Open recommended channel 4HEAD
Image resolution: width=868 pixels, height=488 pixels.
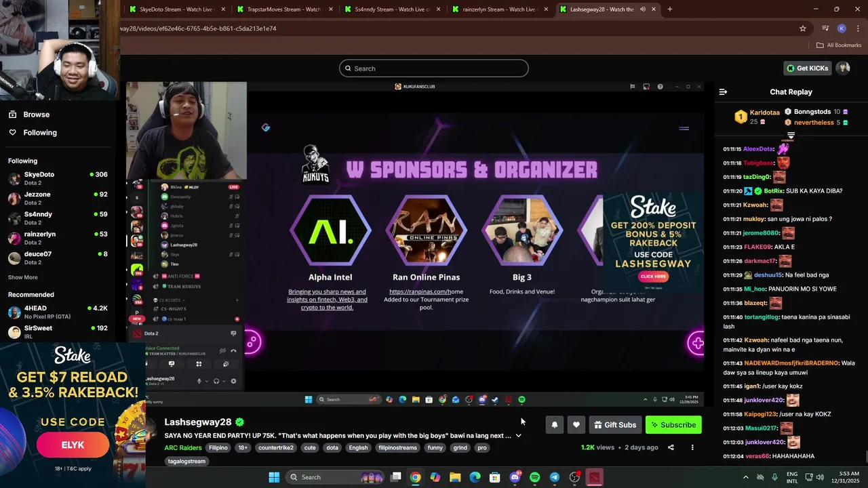pyautogui.click(x=58, y=312)
